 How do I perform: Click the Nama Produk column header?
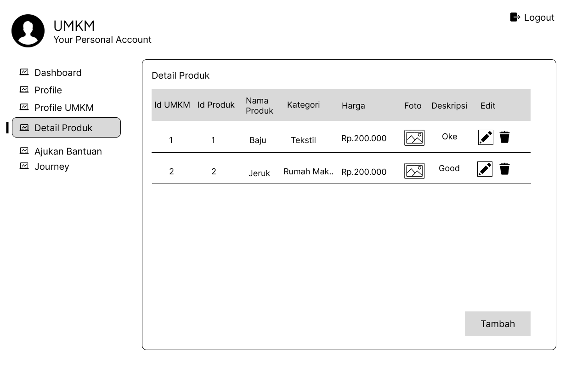click(260, 106)
